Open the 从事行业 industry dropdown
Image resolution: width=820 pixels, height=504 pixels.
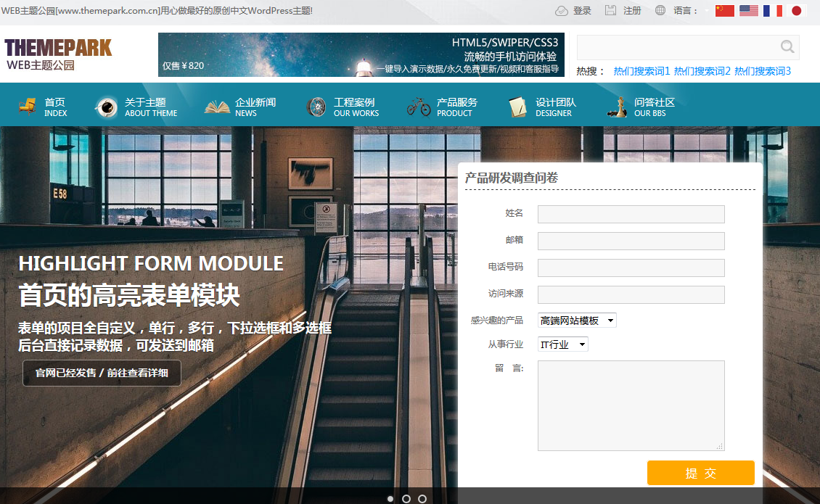563,344
